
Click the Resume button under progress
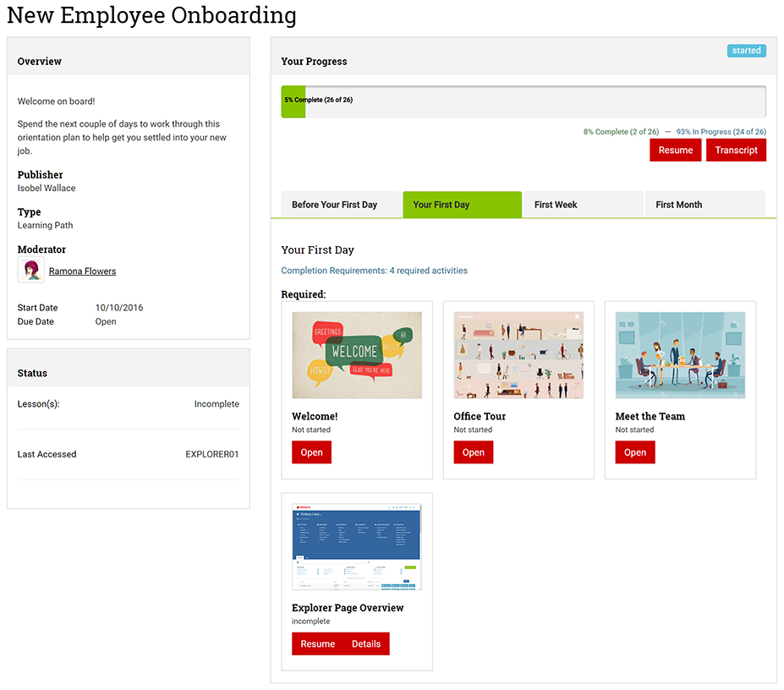(x=675, y=151)
